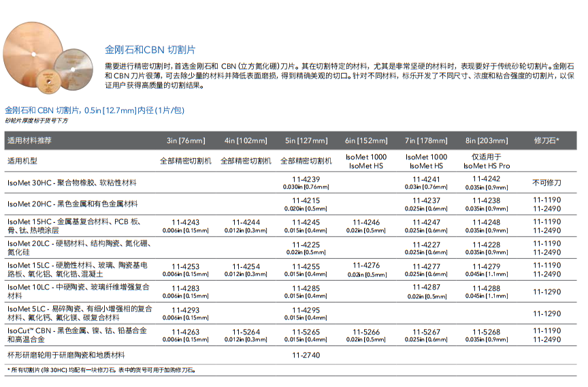This screenshot has height=387, width=588.
Task: Select the 适用材料推荐 table header
Action: coord(29,140)
